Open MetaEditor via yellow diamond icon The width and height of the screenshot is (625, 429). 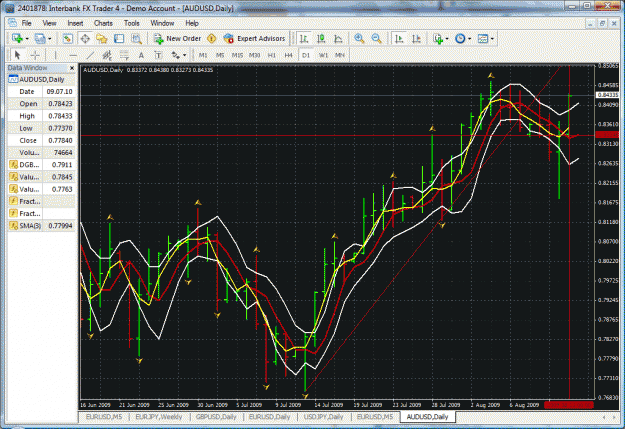[212, 39]
